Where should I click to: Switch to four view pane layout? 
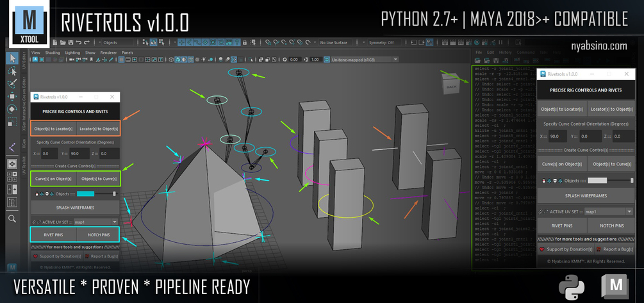pyautogui.click(x=12, y=176)
